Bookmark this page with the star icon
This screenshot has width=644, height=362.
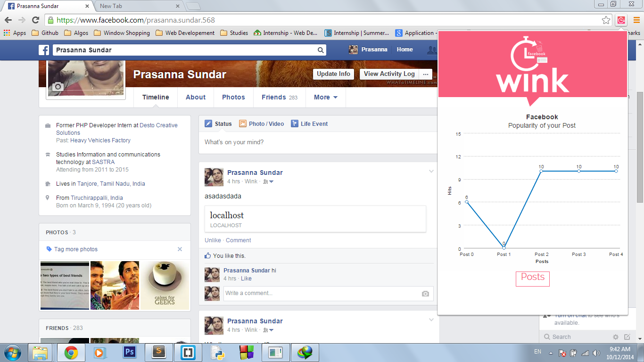606,20
